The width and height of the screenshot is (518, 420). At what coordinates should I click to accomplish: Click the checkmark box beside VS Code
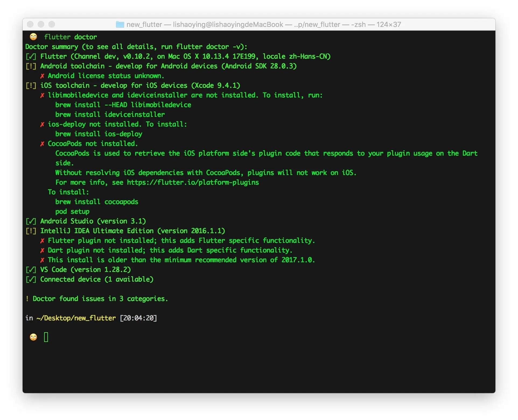click(x=31, y=270)
